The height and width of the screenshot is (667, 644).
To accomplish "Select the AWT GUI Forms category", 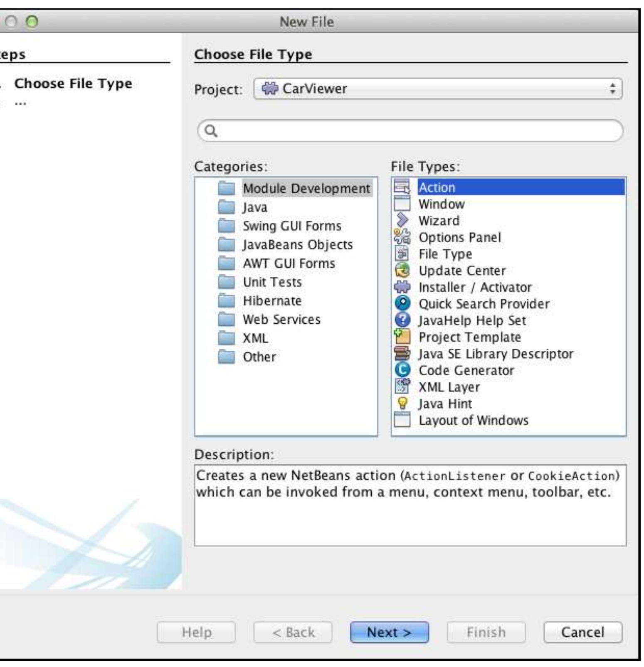I will [x=289, y=263].
